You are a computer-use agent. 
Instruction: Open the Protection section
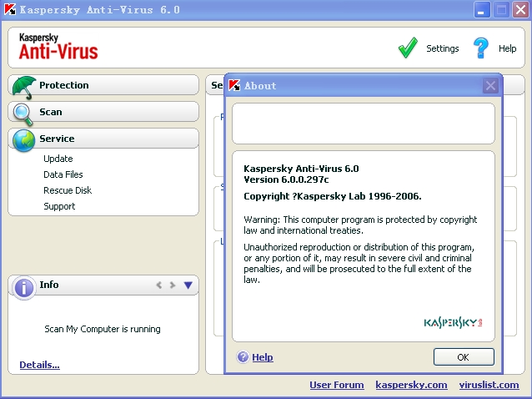pos(103,85)
